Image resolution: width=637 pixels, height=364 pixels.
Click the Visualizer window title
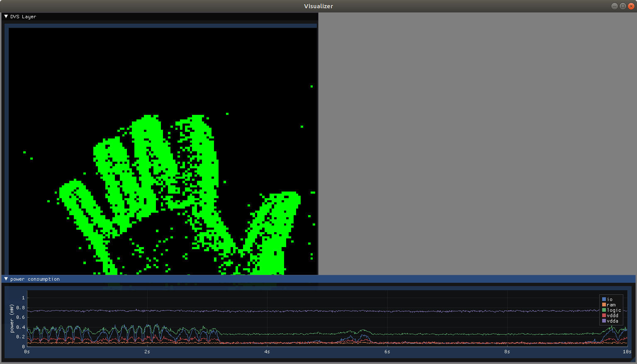click(318, 6)
